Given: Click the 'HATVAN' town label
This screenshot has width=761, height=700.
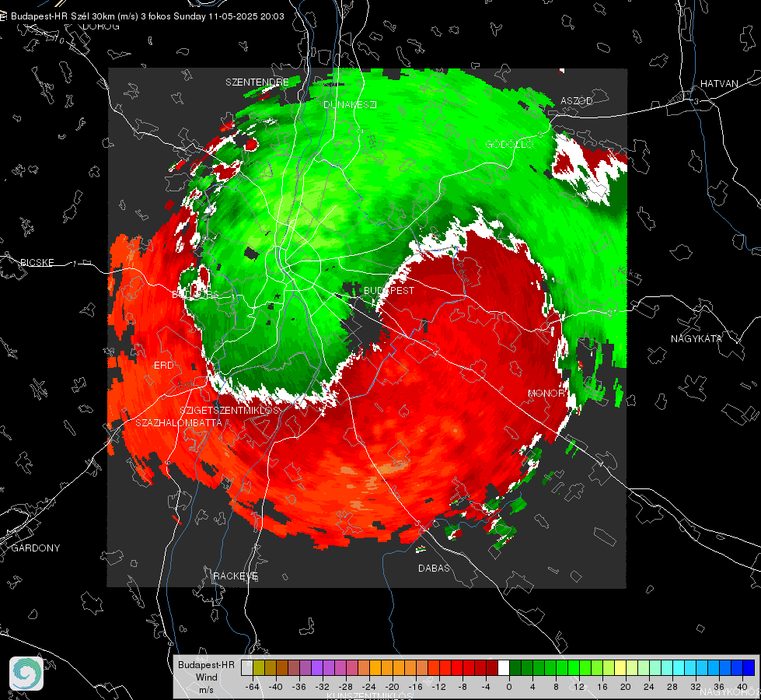Looking at the screenshot, I should pos(719,83).
